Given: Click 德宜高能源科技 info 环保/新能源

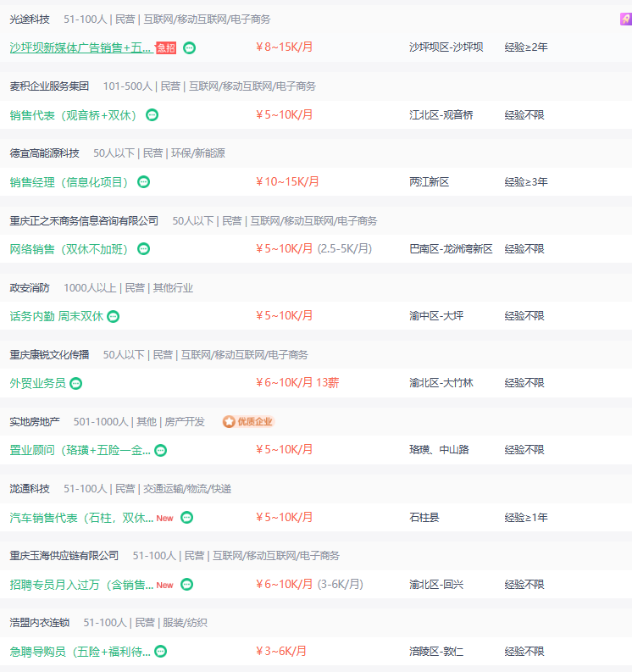Looking at the screenshot, I should point(198,153).
